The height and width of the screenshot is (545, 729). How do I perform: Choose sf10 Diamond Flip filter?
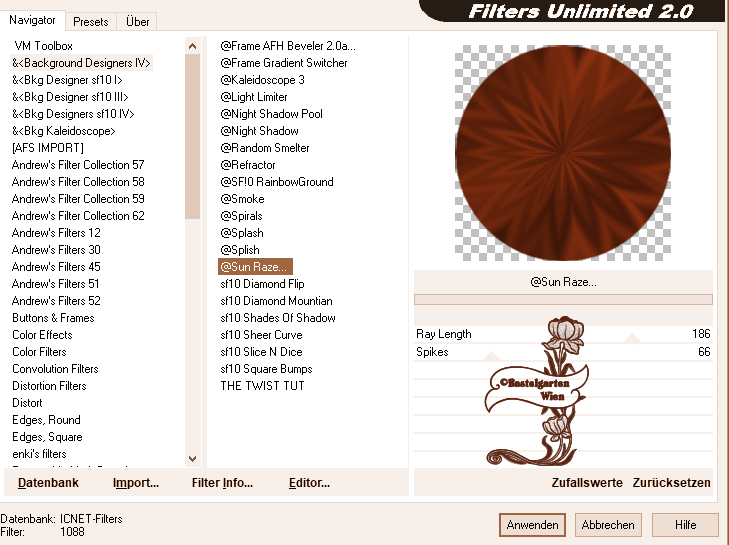pyautogui.click(x=262, y=284)
